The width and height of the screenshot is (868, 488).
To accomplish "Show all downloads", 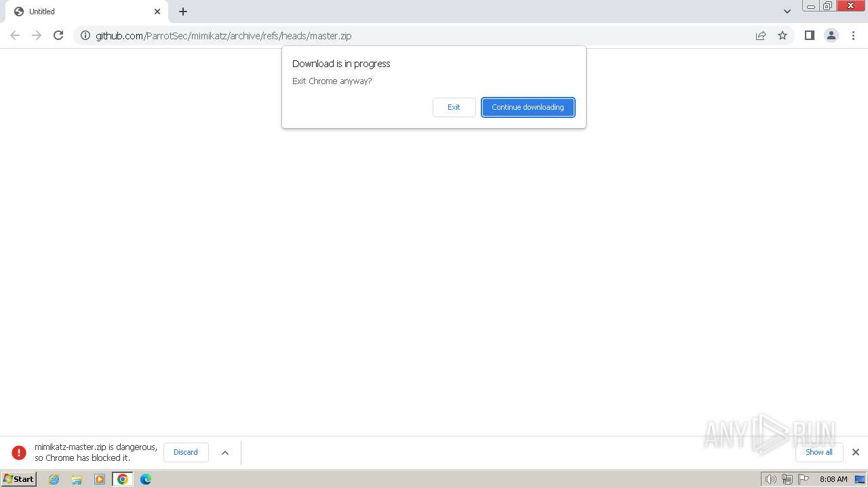I will [x=819, y=452].
